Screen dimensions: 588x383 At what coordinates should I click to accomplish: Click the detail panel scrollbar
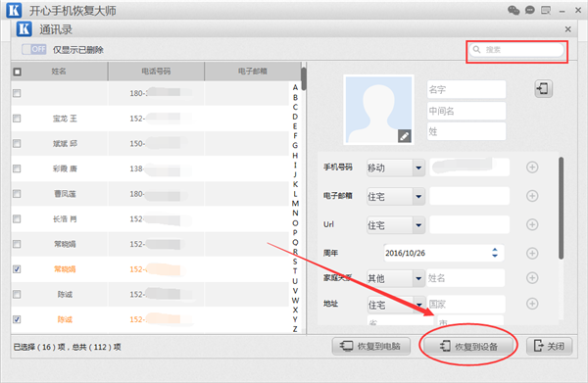(x=561, y=209)
